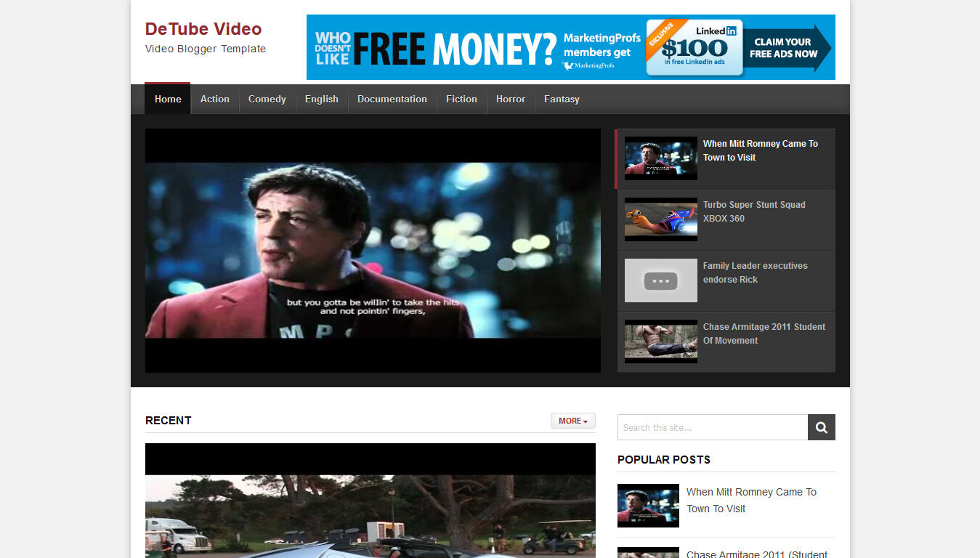Select Turbo Super Stunt Squad XBOX 360 title
The image size is (980, 558).
pyautogui.click(x=754, y=211)
